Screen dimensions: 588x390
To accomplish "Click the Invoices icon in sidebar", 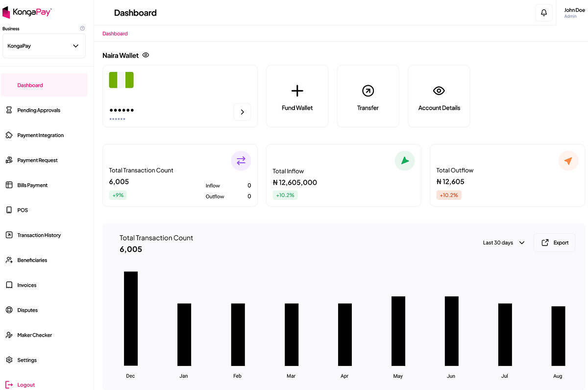I will pos(9,285).
